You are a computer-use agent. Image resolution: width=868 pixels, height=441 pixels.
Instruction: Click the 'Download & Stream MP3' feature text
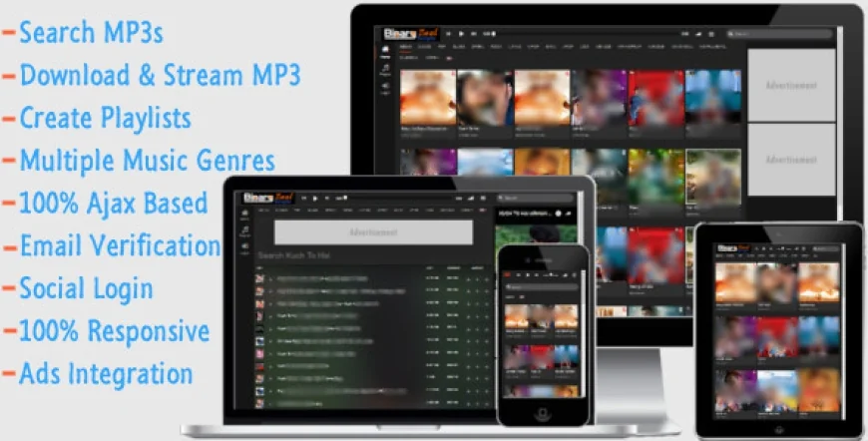[161, 75]
